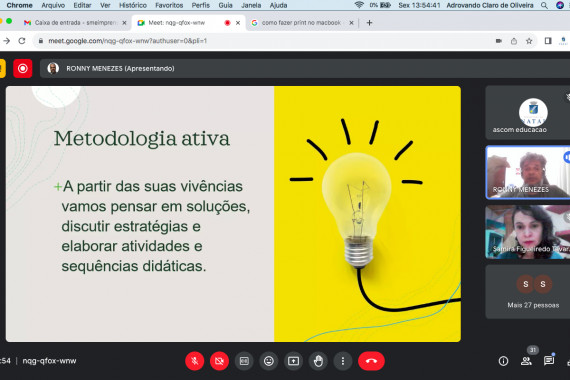
Task: Switch to Caixa de entrada Gmail tab
Action: click(x=75, y=23)
